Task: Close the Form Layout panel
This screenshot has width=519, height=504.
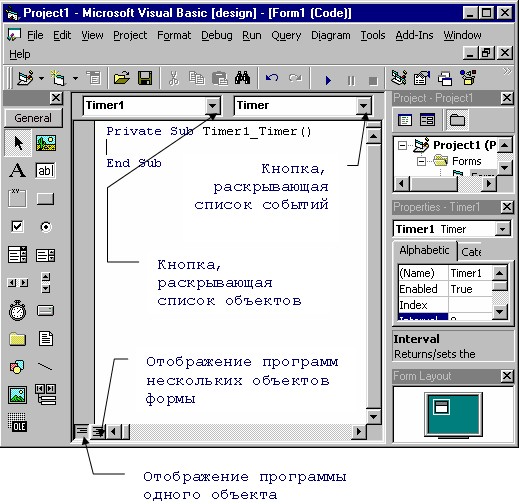Action: click(506, 376)
